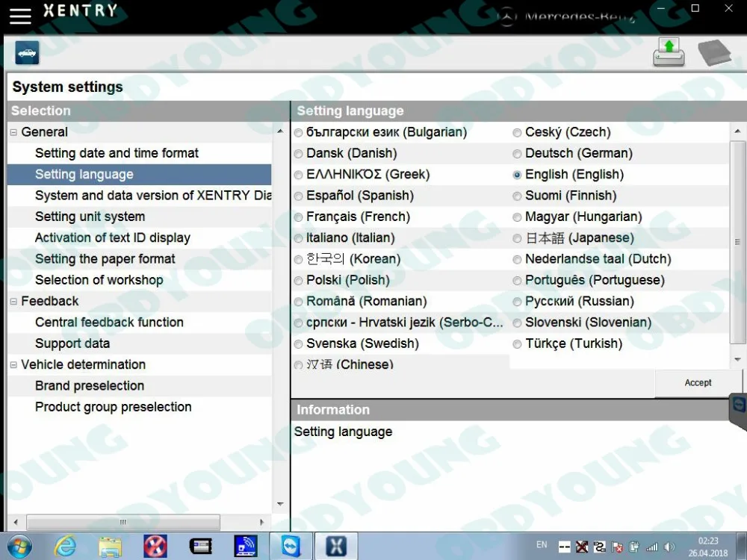
Task: Open Setting date and time format
Action: tap(117, 153)
